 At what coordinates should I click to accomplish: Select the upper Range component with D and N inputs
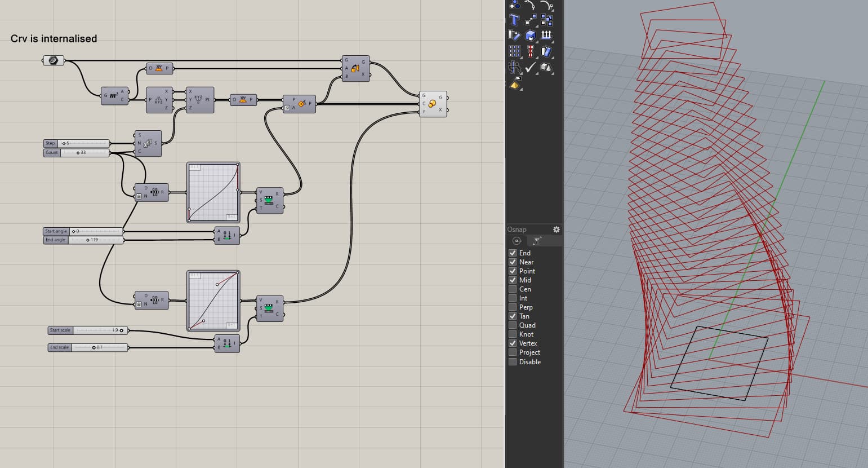(152, 192)
